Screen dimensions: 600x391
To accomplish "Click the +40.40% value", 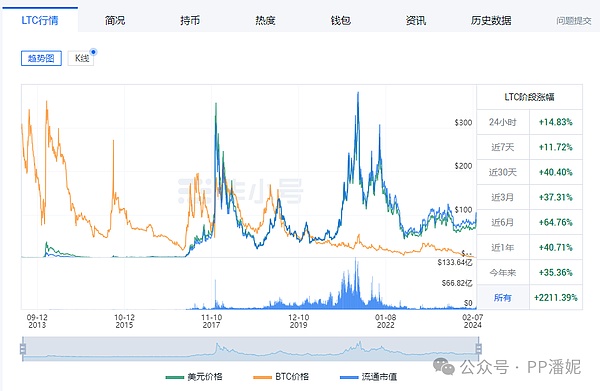I will 556,172.
